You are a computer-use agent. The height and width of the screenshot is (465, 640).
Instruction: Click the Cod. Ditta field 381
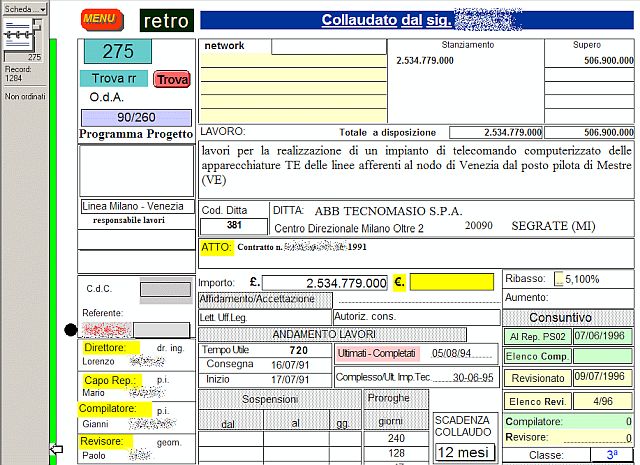(x=234, y=226)
